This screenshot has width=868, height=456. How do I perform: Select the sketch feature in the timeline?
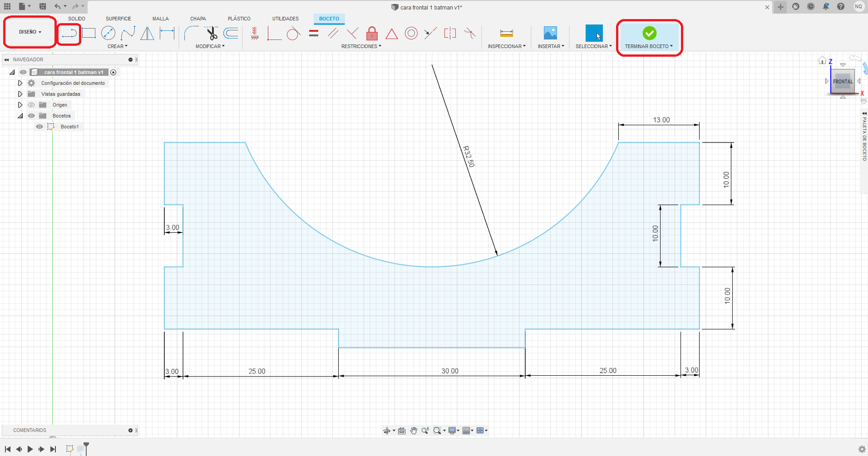tap(69, 449)
